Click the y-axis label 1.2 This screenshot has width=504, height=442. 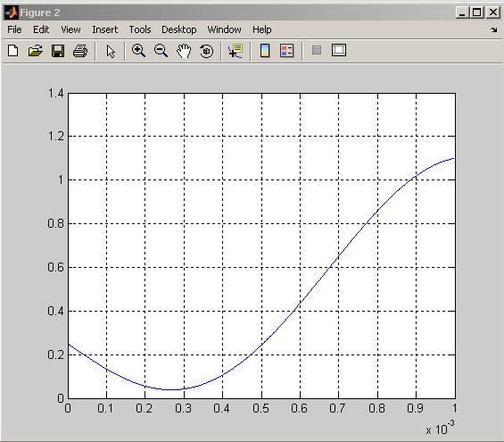(56, 136)
